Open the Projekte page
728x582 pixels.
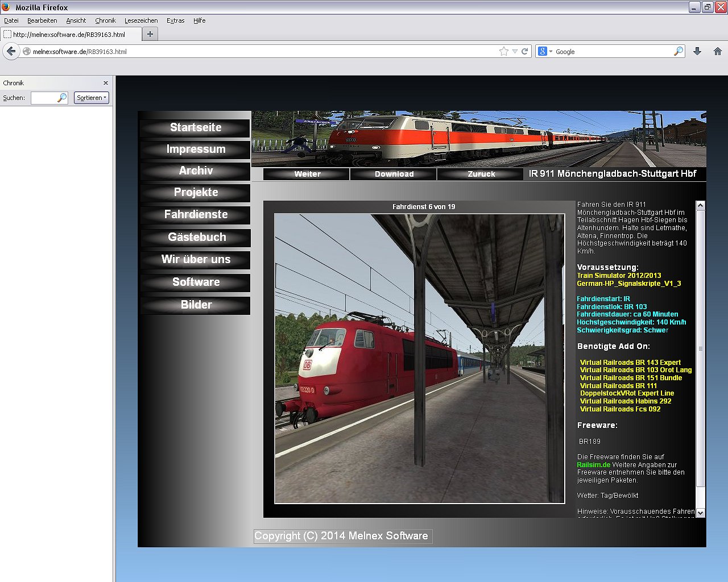[196, 192]
